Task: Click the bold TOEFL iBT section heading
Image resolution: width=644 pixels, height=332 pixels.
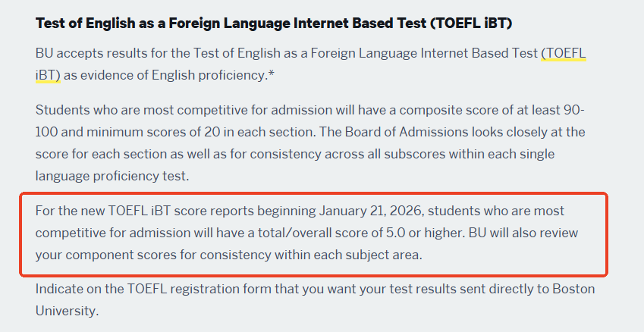Action: (x=274, y=22)
